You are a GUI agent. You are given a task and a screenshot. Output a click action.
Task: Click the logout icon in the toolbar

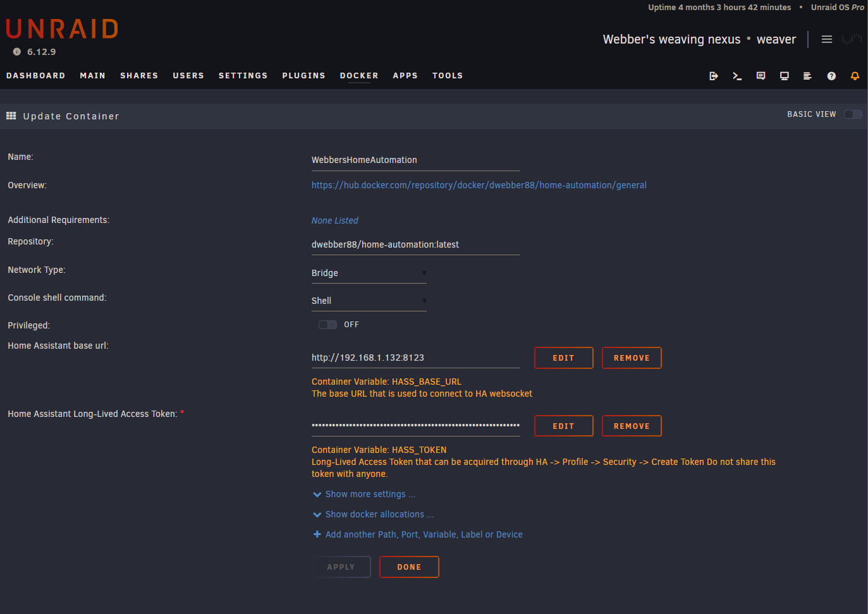coord(713,76)
